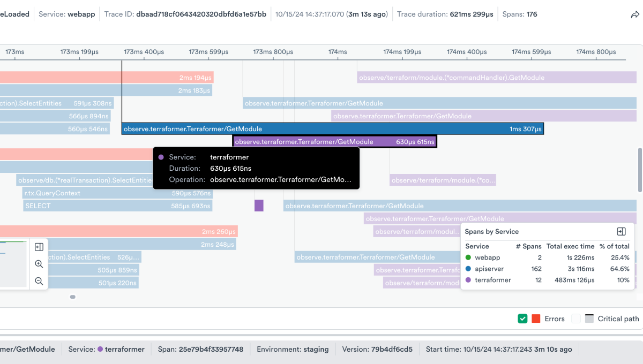Image resolution: width=643 pixels, height=364 pixels.
Task: Click the share trace arrow icon
Action: pyautogui.click(x=635, y=14)
